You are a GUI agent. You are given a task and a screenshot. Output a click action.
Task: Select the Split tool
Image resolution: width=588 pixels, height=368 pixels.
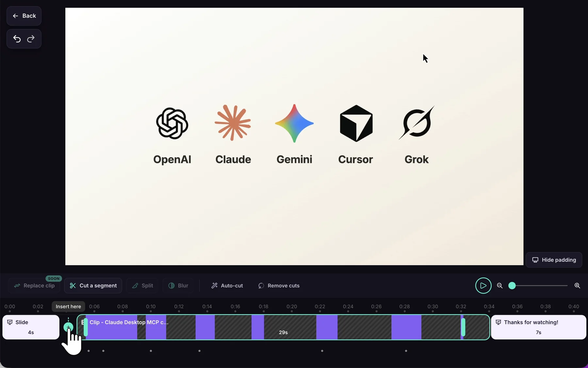142,285
